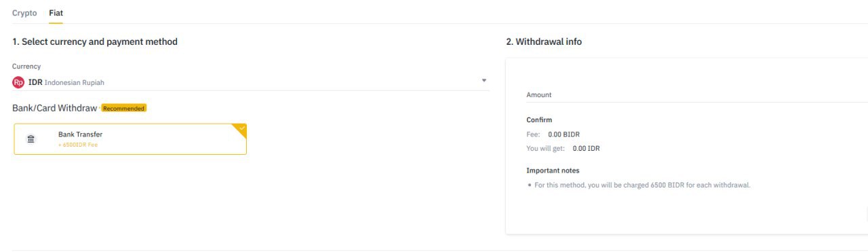Click the Confirm label
868x252 pixels.
coord(539,120)
